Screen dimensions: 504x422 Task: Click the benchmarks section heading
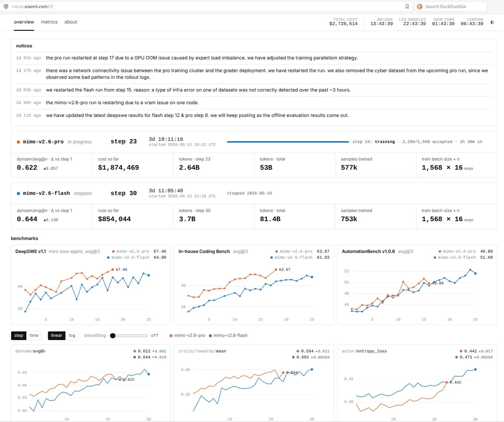click(24, 238)
